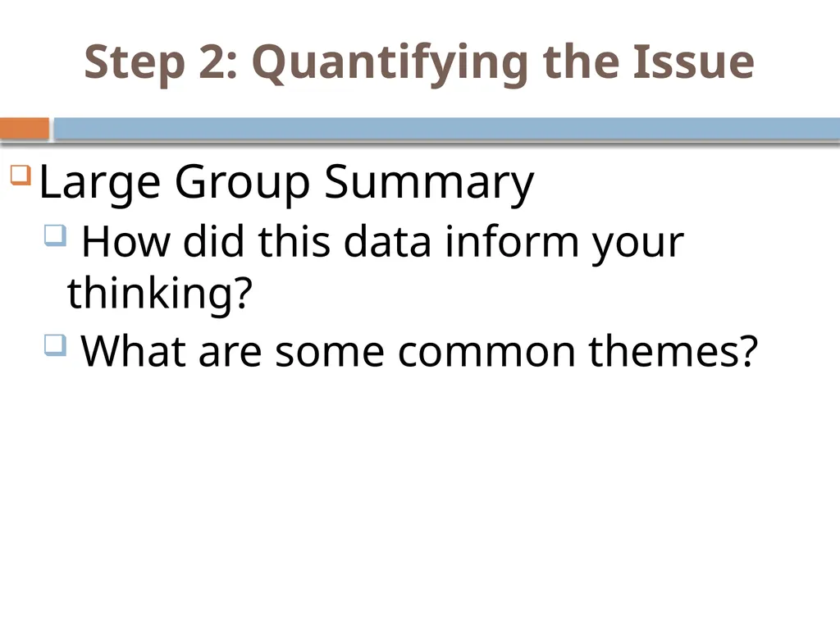Click the word 'inform' in the sub-bullet
Screen dimensions: 840x630
(512, 242)
